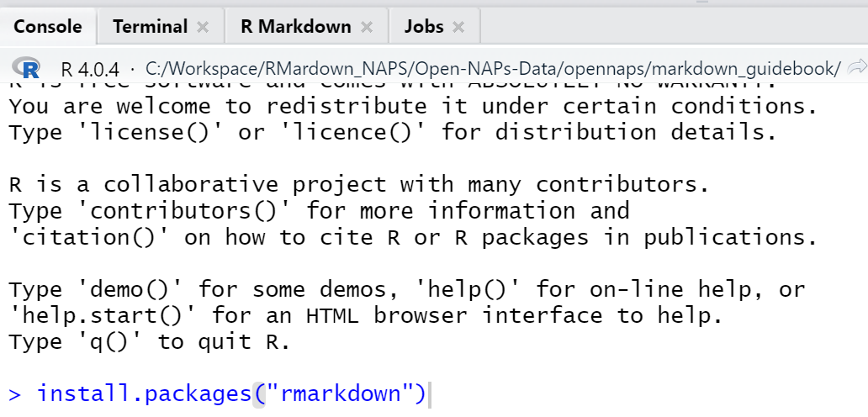Click the line mentioning 'contributors()'
The height and width of the screenshot is (417, 868).
[x=320, y=211]
